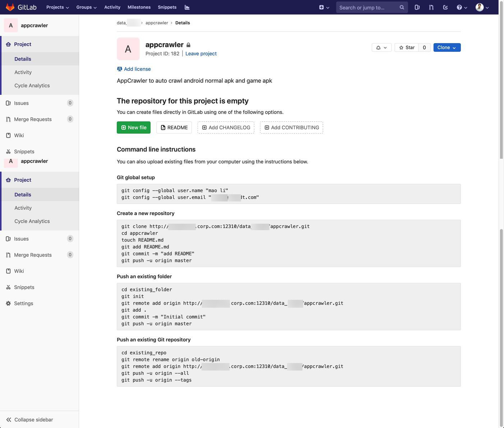Click the GitLab fox logo
The image size is (504, 428).
10,7
